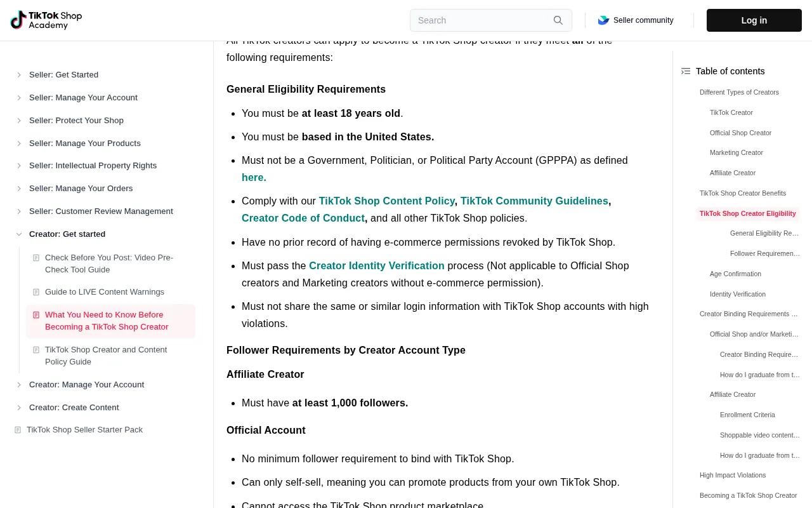The image size is (812, 508).
Task: Select Creator: Create Content label
Action: (74, 408)
